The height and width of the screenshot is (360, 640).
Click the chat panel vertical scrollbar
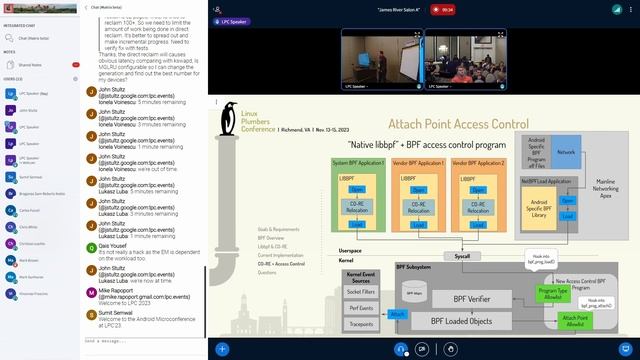[x=205, y=301]
